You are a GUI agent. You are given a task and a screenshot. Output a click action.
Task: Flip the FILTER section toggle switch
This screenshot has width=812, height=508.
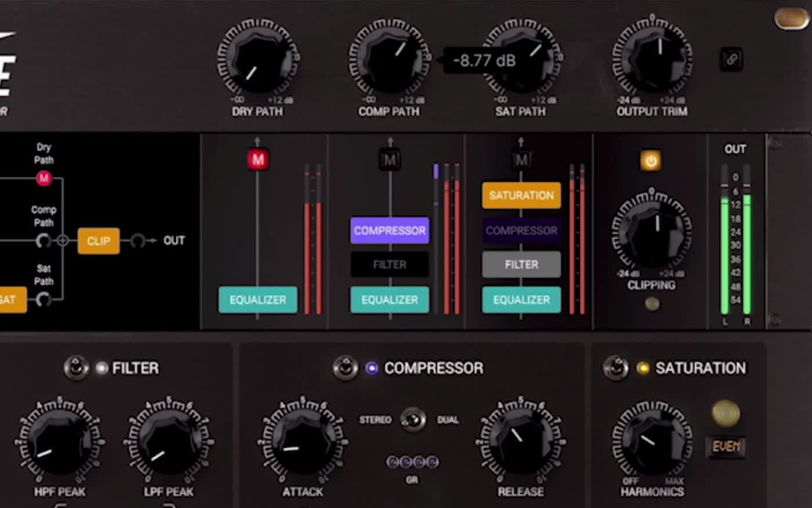pos(76,368)
